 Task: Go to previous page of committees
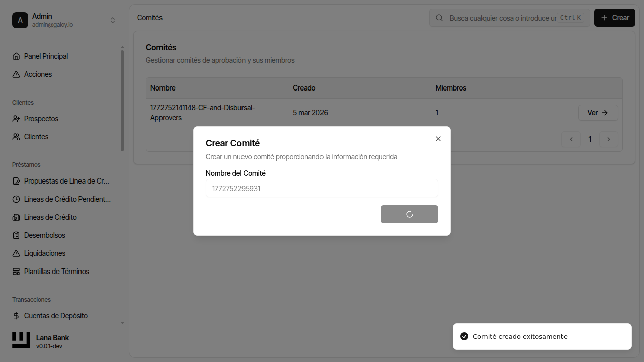(571, 139)
